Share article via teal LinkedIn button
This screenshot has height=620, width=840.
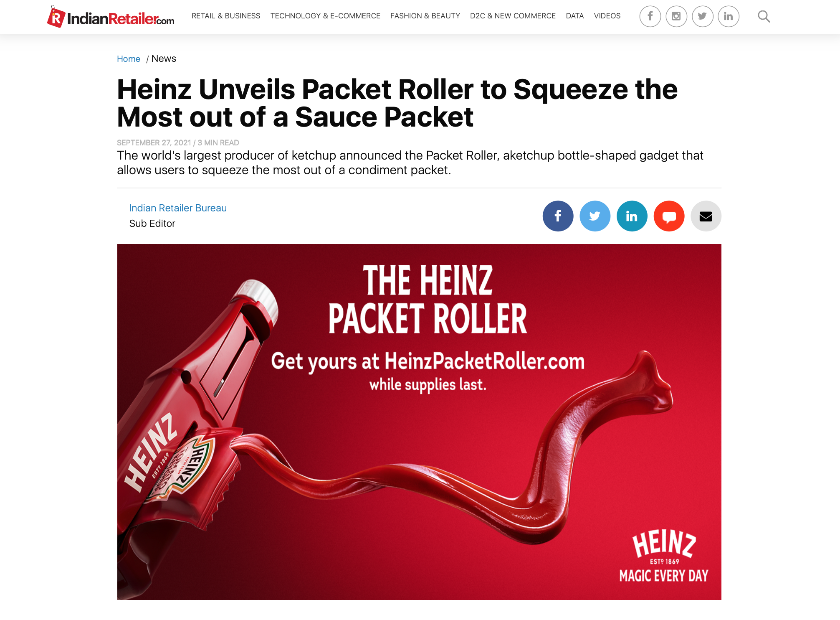click(632, 216)
